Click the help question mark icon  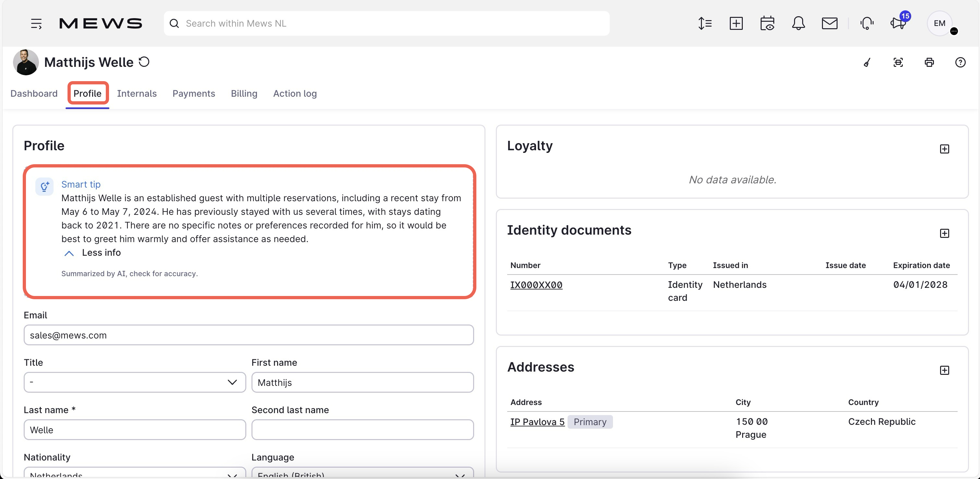[960, 62]
